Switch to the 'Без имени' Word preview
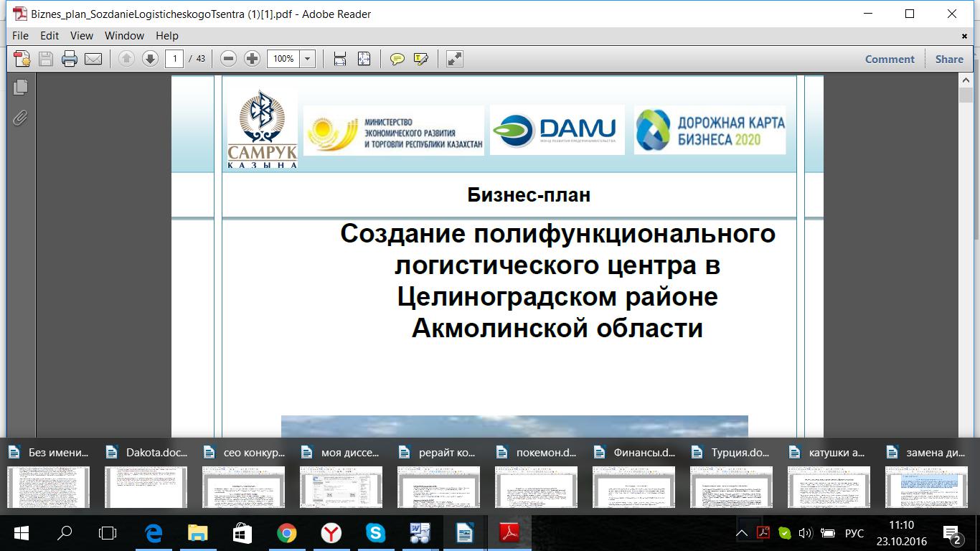The image size is (980, 551). point(48,478)
